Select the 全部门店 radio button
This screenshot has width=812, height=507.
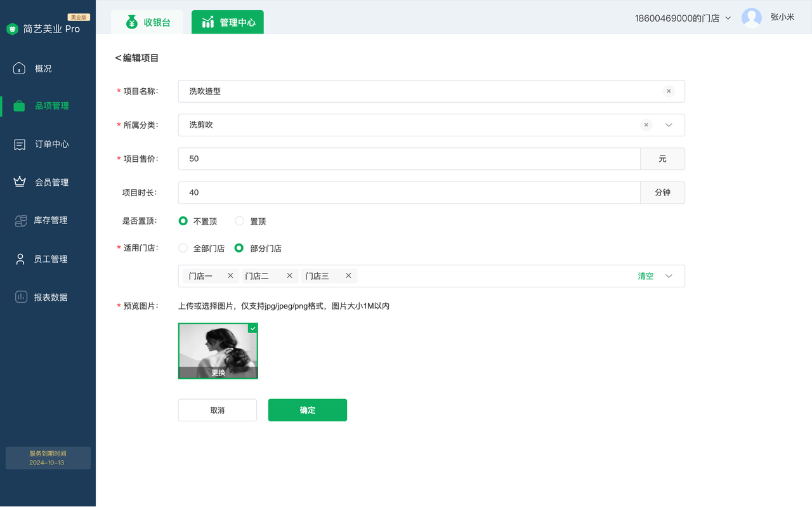point(183,248)
